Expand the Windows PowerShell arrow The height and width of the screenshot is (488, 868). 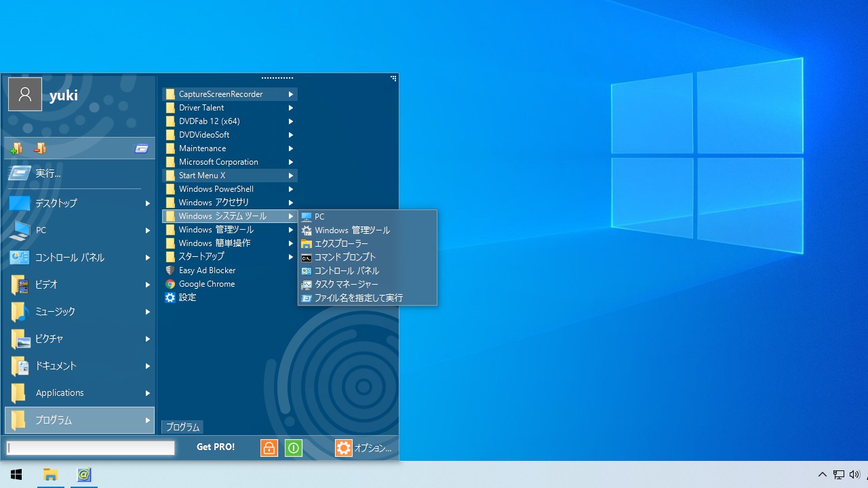click(290, 189)
